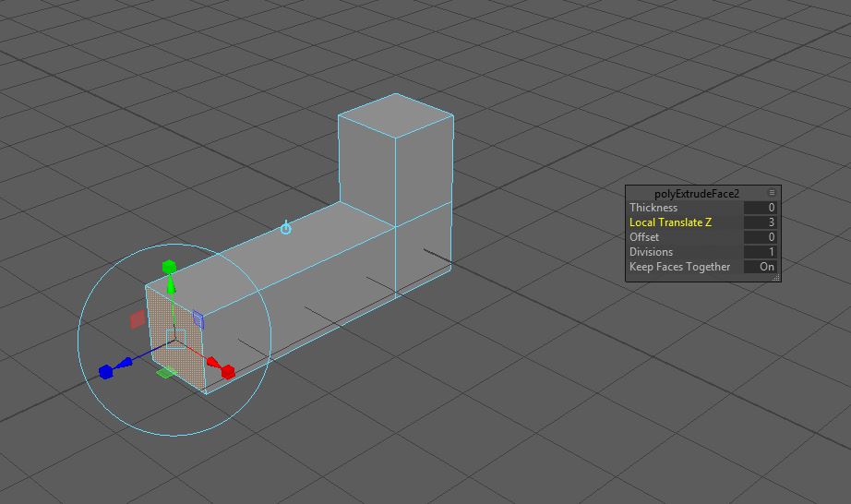Click the green Y-axis translate arrow
851x504 pixels.
coord(171,285)
